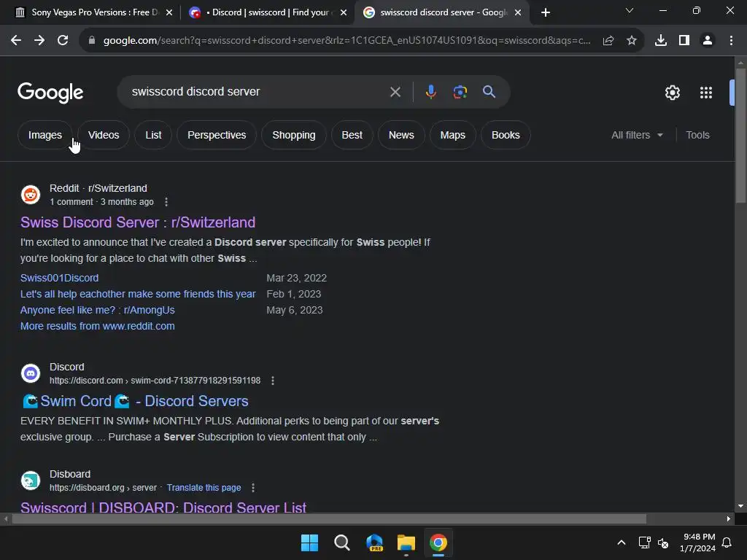
Task: Filter results by Videos
Action: click(104, 135)
